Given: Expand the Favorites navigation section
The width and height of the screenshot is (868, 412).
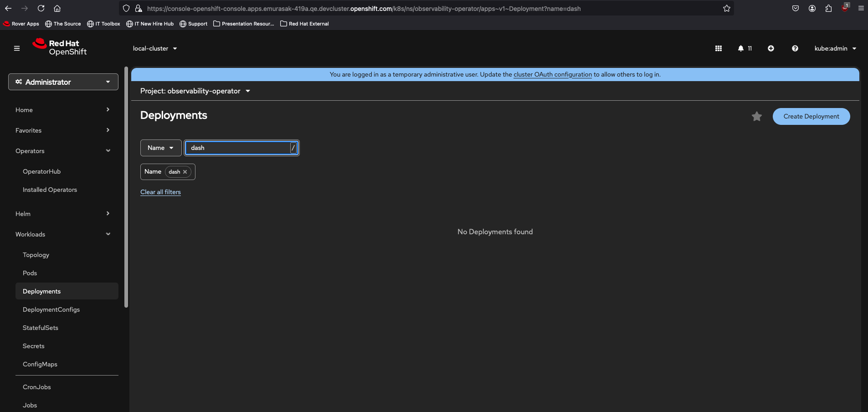Looking at the screenshot, I should (x=63, y=130).
